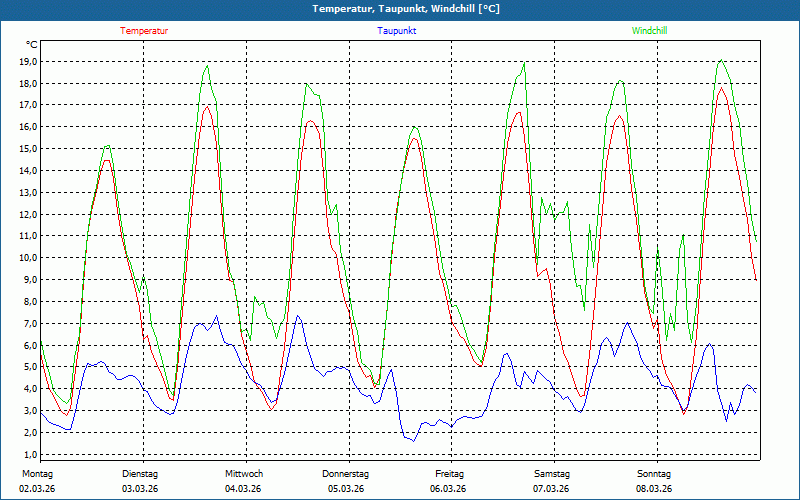The image size is (800, 500).
Task: Click the 10,0 value on y-axis
Action: click(x=28, y=258)
